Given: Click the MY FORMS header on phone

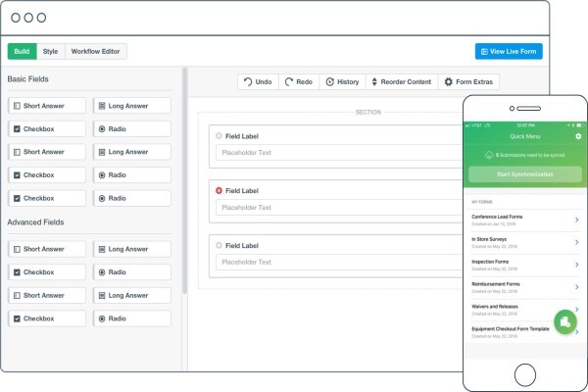Looking at the screenshot, I should pyautogui.click(x=482, y=202).
